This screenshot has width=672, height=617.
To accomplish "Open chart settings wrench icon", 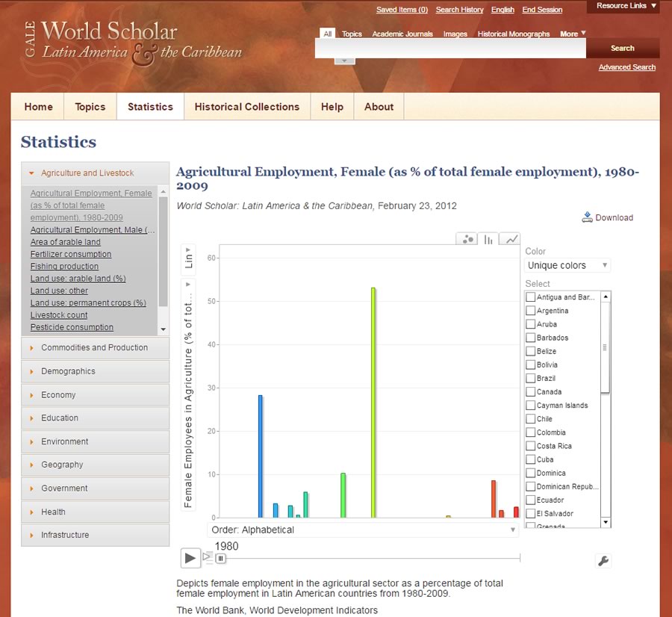I will tap(603, 560).
